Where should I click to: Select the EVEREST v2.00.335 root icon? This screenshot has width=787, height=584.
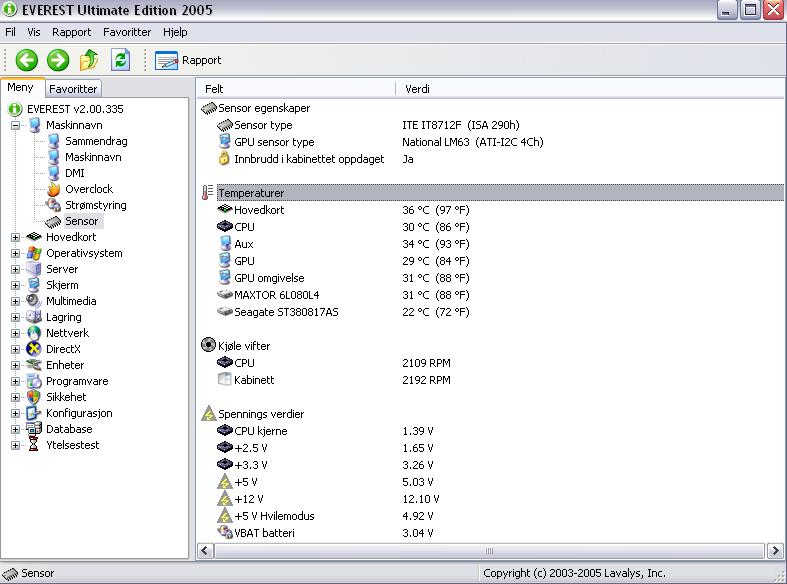click(x=15, y=109)
